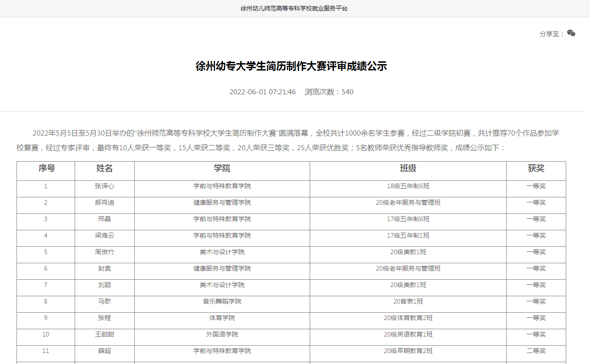Click the view count 540 text

[x=329, y=92]
